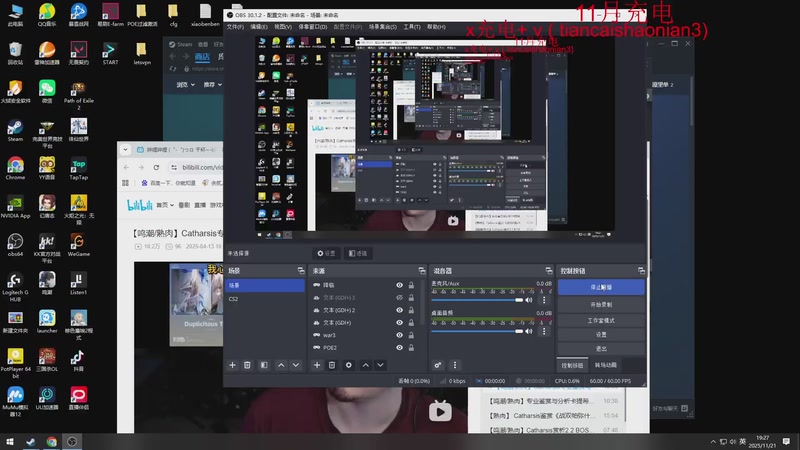Lock the 文本 (GDI+) 2 source
This screenshot has width=800, height=450.
pos(411,310)
